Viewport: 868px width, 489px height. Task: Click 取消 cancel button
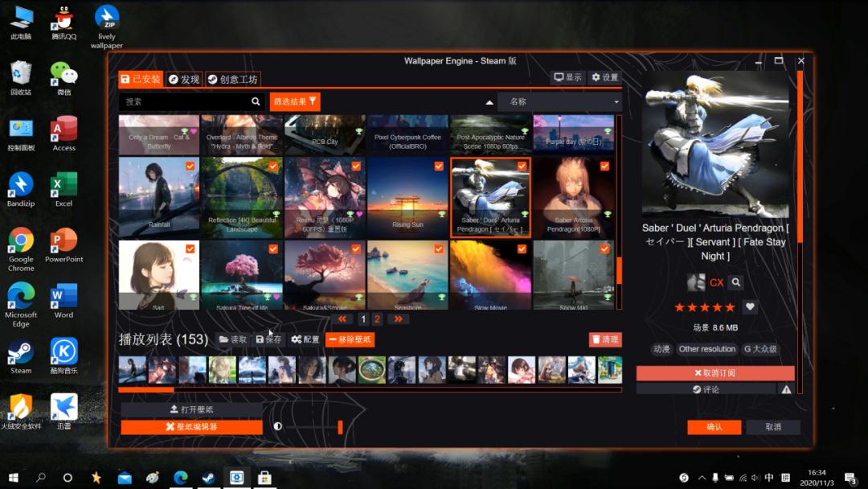coord(773,427)
